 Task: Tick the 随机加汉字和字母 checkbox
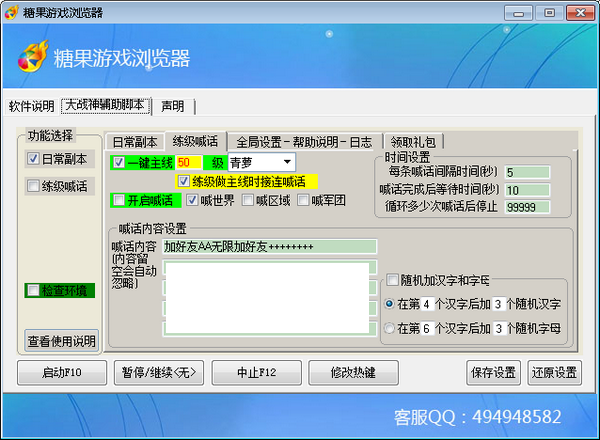(393, 280)
